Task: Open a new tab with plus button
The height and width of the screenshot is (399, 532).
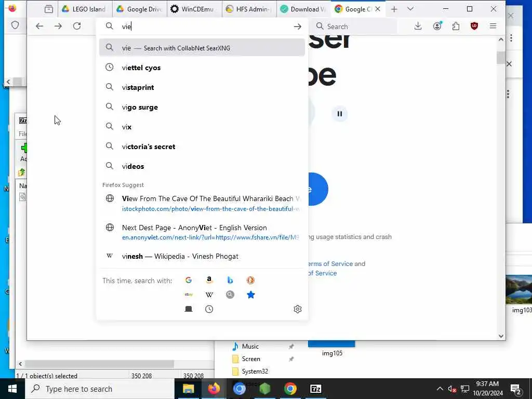Action: (x=394, y=9)
